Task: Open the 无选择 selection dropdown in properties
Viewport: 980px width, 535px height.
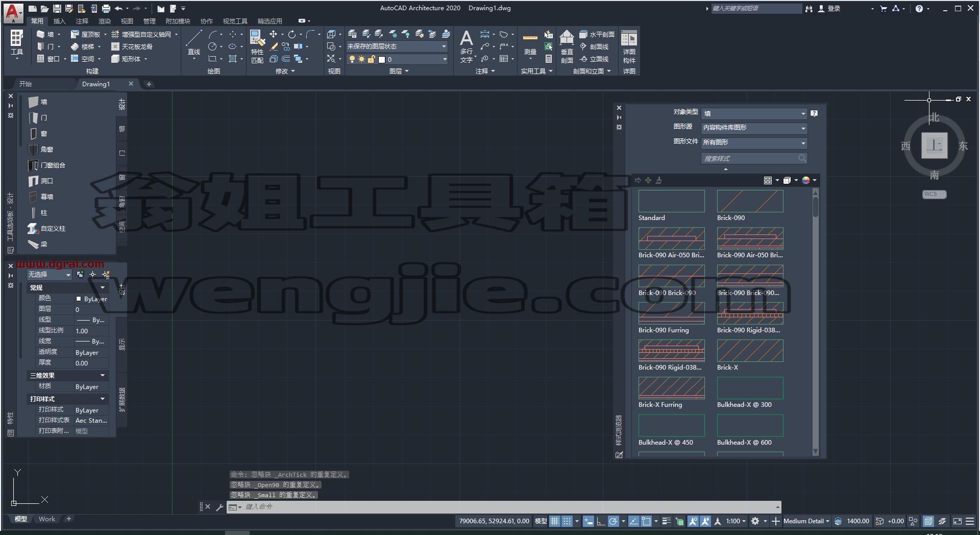Action: (49, 275)
